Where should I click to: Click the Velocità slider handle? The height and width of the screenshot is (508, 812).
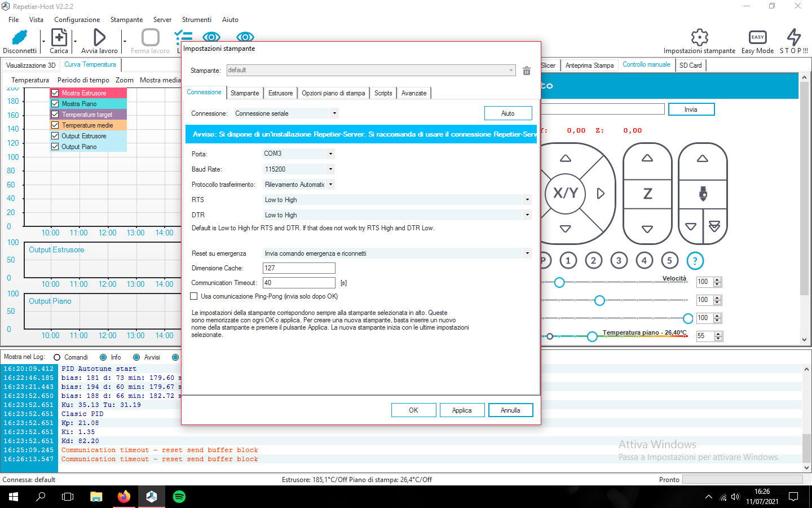(x=559, y=282)
